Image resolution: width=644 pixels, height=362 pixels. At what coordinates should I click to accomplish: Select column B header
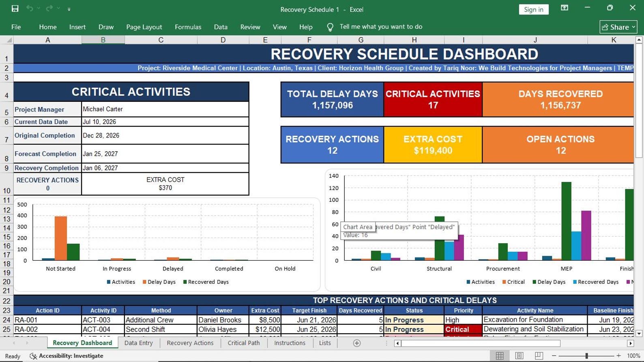(x=103, y=40)
